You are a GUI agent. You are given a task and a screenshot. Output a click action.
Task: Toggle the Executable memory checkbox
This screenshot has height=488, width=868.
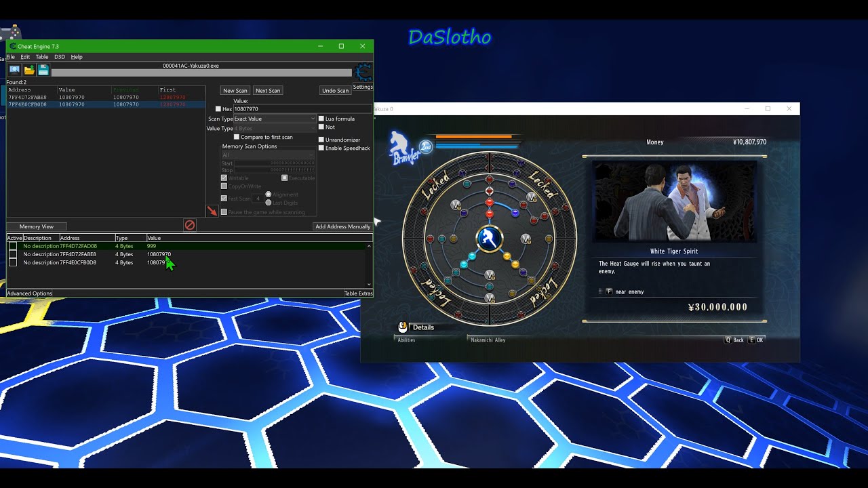coord(284,178)
